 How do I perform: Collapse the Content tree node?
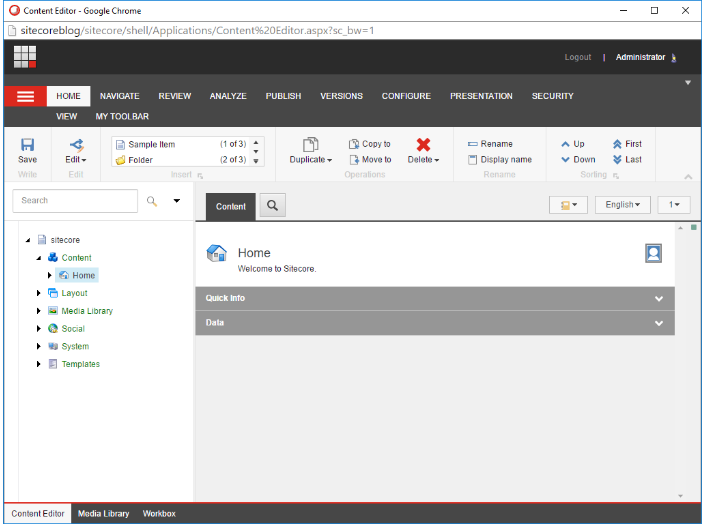[x=39, y=258]
